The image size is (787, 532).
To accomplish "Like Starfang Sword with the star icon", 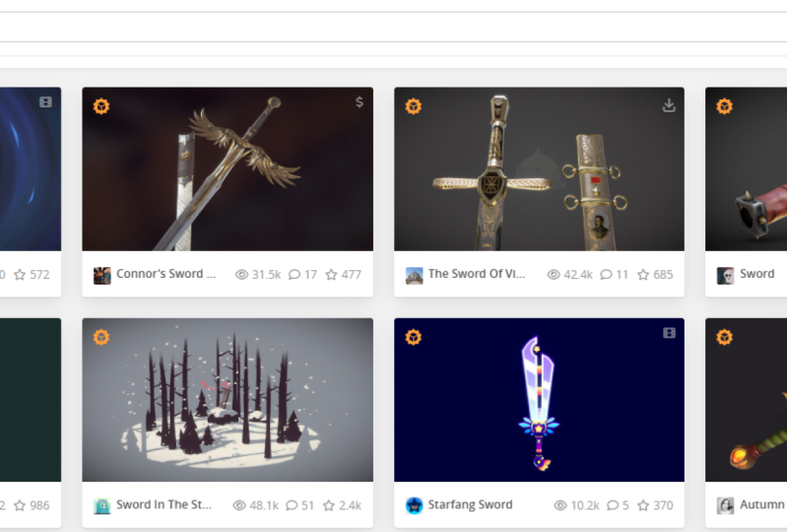I will 643,505.
